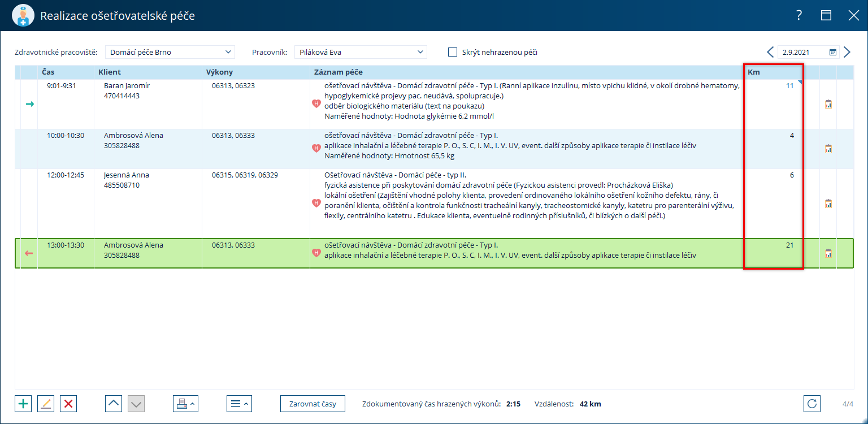Click the Zarovnat časy button
The image size is (868, 424).
[x=313, y=404]
